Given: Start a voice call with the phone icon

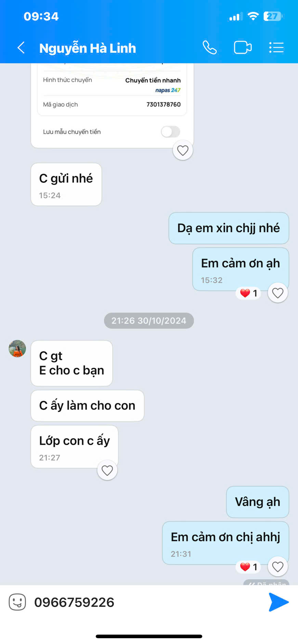Looking at the screenshot, I should coord(209,48).
